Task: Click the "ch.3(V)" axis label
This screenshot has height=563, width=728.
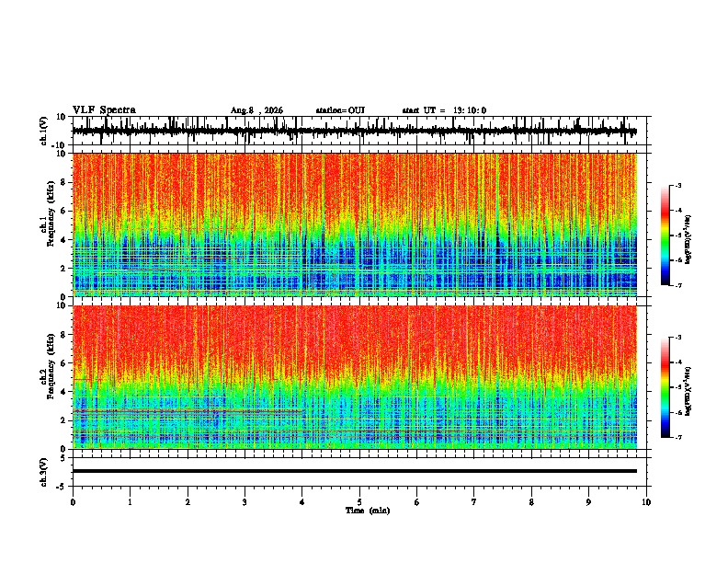Action: pos(43,472)
